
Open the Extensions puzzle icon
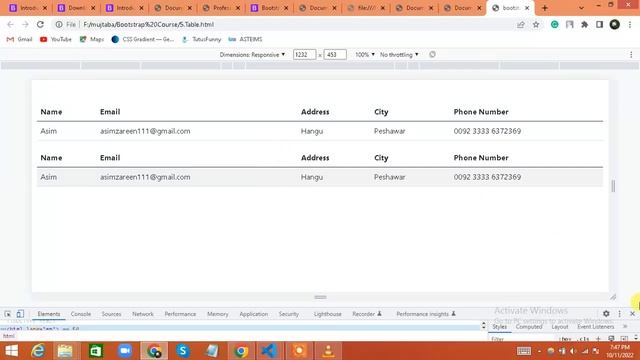(584, 24)
